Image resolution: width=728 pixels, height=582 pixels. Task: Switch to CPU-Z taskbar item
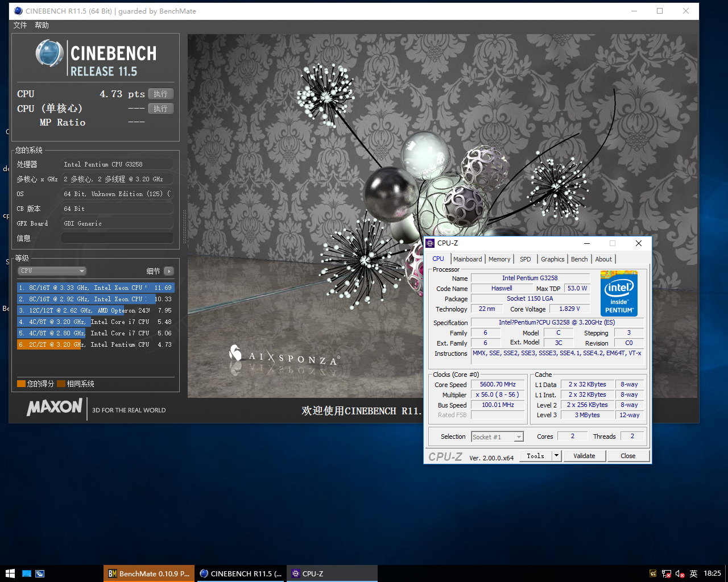[332, 573]
